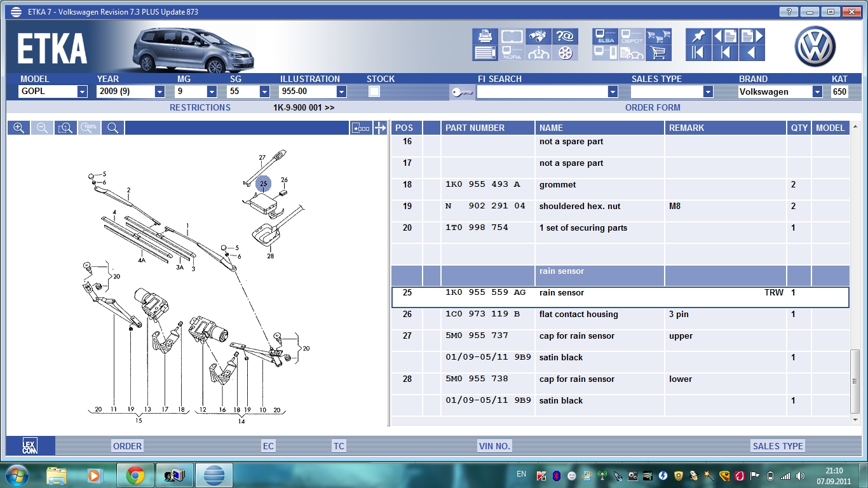This screenshot has height=488, width=868.
Task: Click the NAME column header
Action: click(599, 128)
